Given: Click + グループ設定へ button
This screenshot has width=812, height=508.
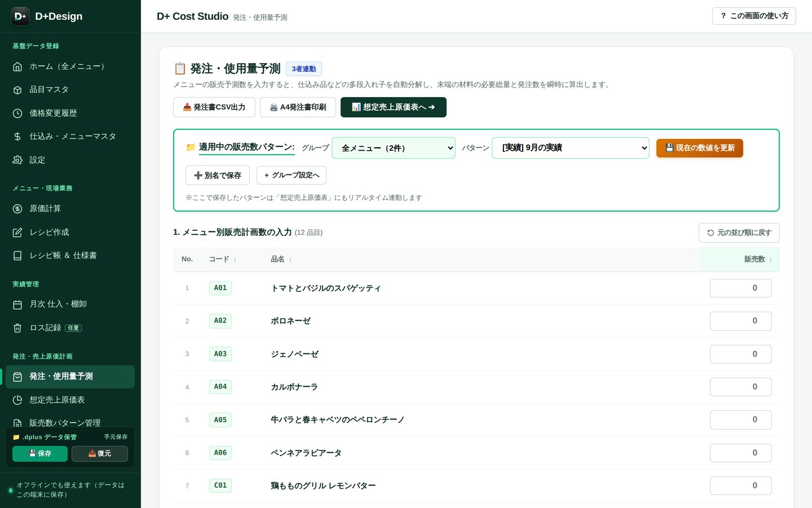Looking at the screenshot, I should pyautogui.click(x=292, y=176).
